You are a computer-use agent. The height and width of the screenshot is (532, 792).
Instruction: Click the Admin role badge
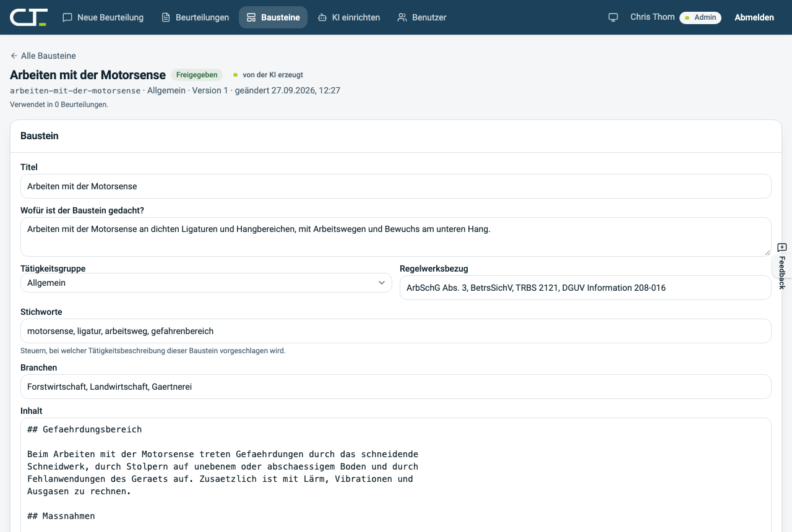[x=700, y=17]
